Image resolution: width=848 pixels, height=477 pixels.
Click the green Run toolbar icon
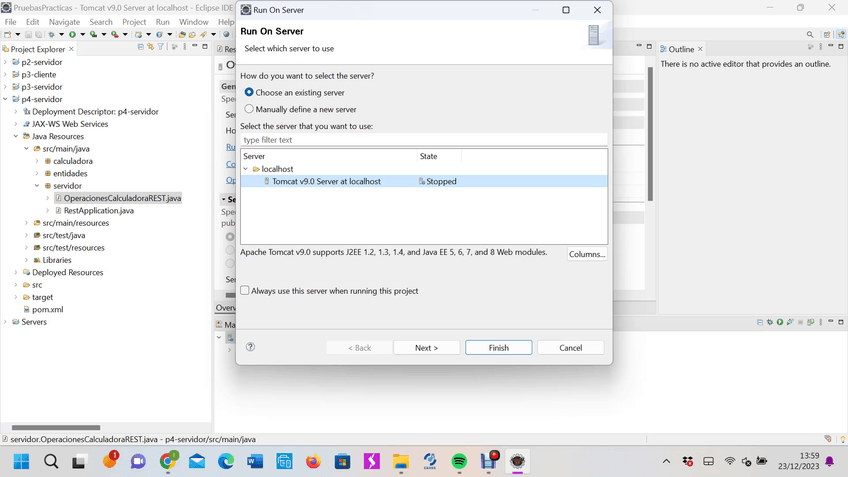[x=72, y=34]
